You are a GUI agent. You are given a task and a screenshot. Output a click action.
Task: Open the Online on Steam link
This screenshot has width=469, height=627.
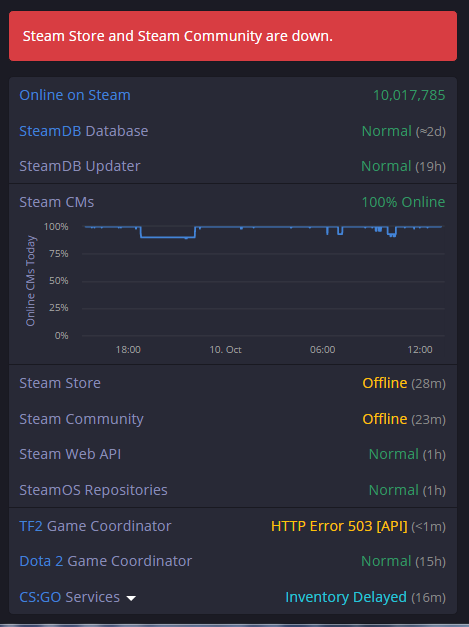tap(75, 95)
